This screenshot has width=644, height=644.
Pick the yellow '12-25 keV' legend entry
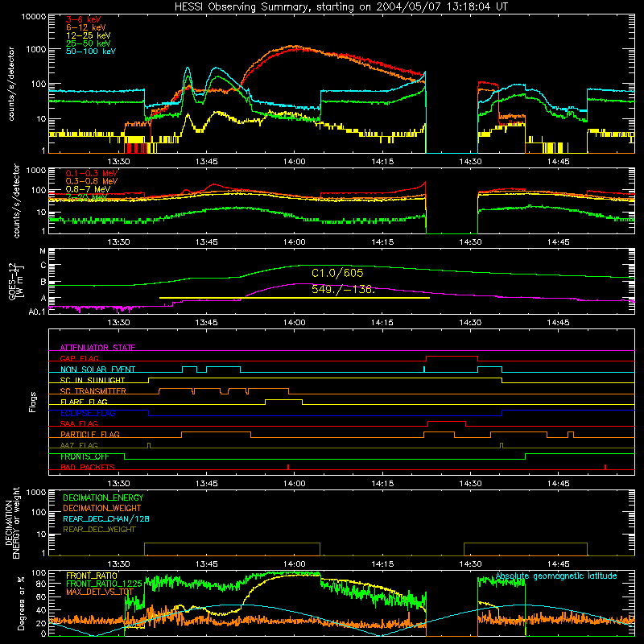(88, 35)
